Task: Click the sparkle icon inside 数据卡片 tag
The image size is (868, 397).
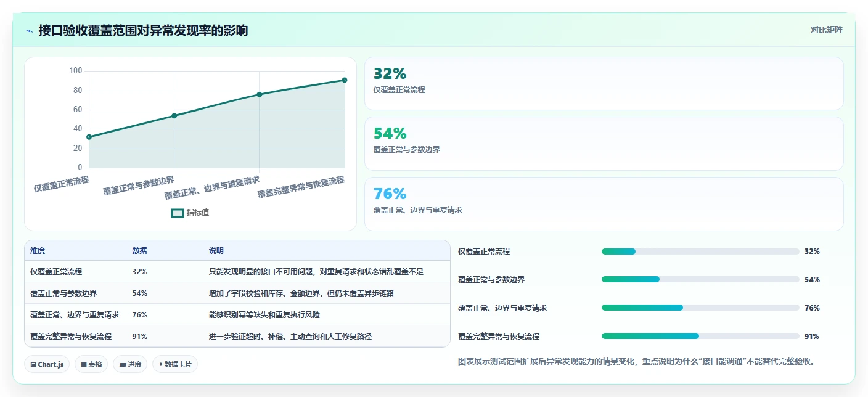Action: click(161, 364)
